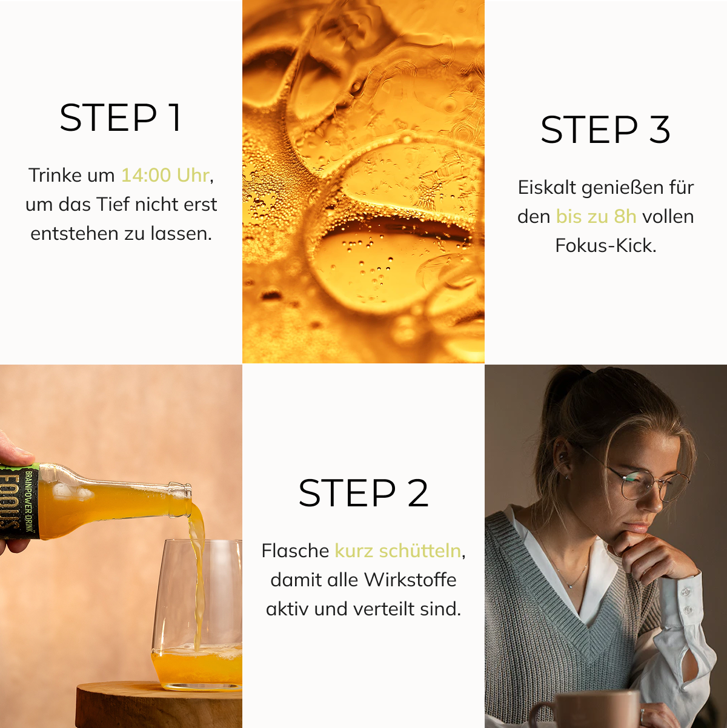Viewport: 727px width, 728px height.
Task: Click 'damit alle Wirkstoffe' text line
Action: click(363, 580)
